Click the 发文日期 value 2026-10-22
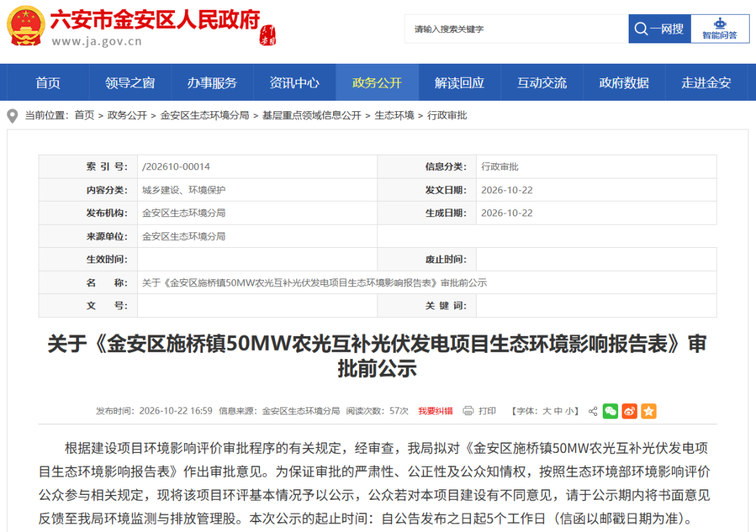Image resolution: width=756 pixels, height=532 pixels. coord(507,190)
